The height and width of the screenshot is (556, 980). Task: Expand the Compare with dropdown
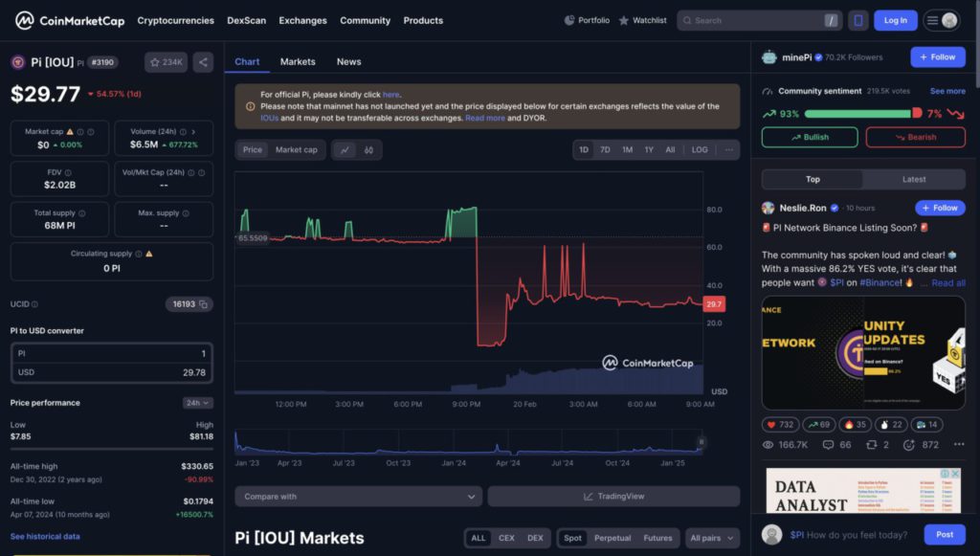point(358,496)
